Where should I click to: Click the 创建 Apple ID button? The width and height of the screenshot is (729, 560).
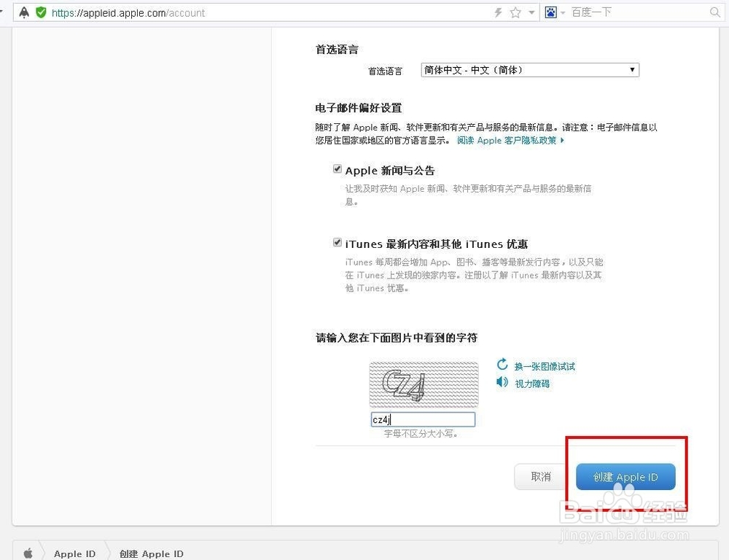(625, 477)
